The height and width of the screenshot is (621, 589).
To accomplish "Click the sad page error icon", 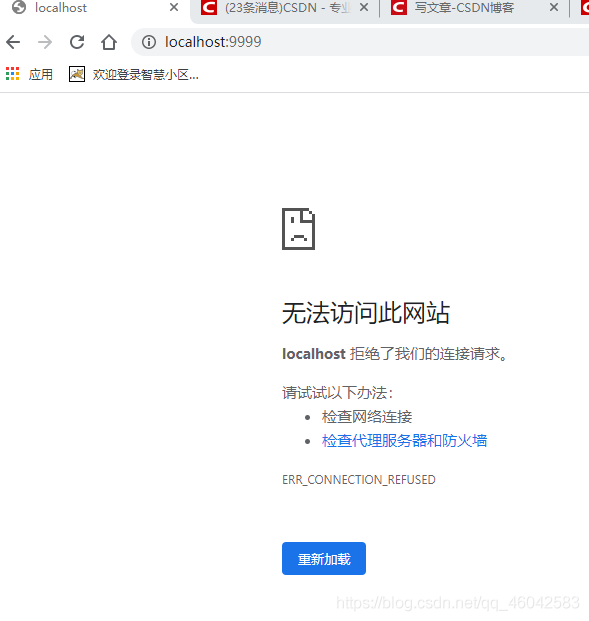I will pyautogui.click(x=298, y=229).
